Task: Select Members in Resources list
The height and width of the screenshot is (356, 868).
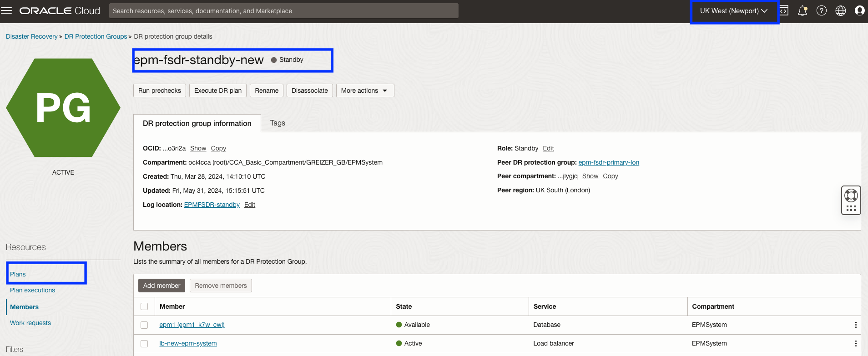Action: click(24, 307)
